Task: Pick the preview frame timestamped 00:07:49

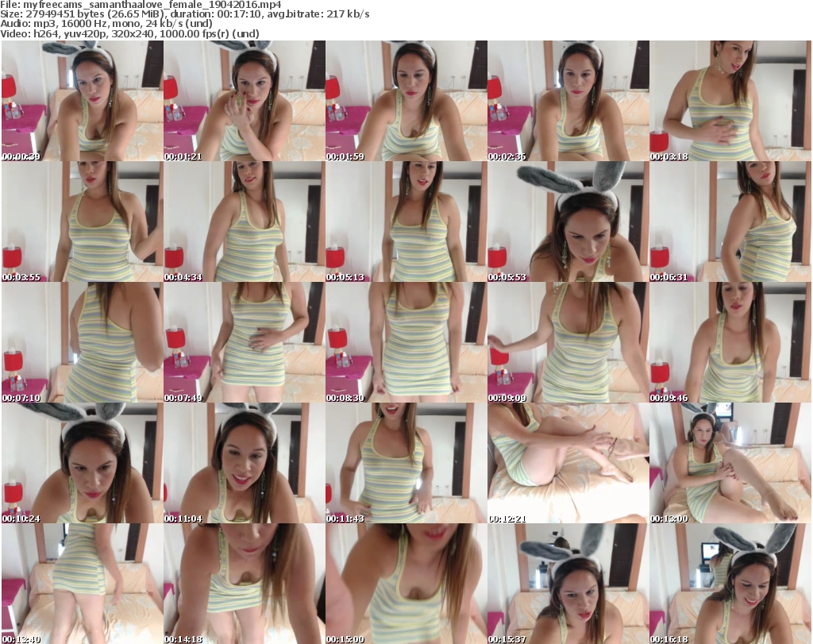Action: click(x=245, y=342)
